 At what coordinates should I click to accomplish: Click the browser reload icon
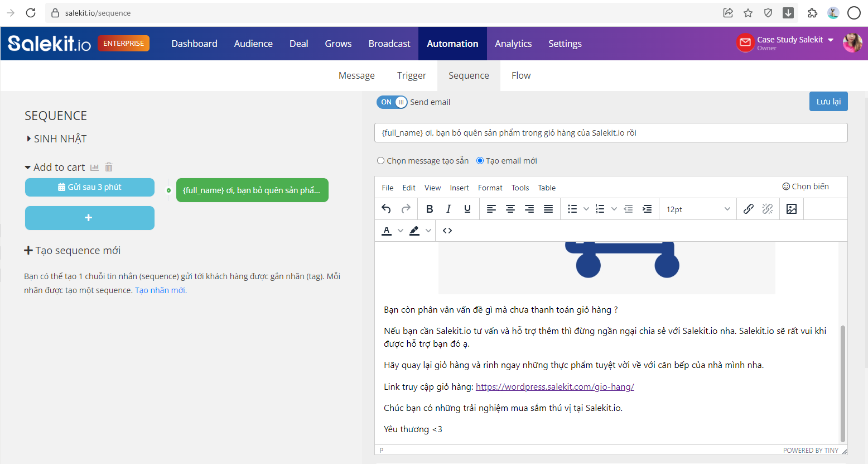pyautogui.click(x=31, y=13)
